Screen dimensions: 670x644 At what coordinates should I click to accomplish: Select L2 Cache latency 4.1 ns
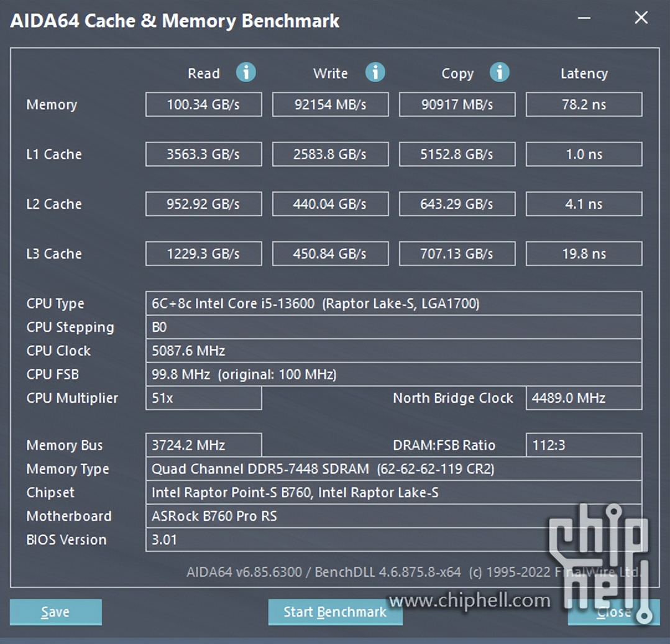point(584,204)
